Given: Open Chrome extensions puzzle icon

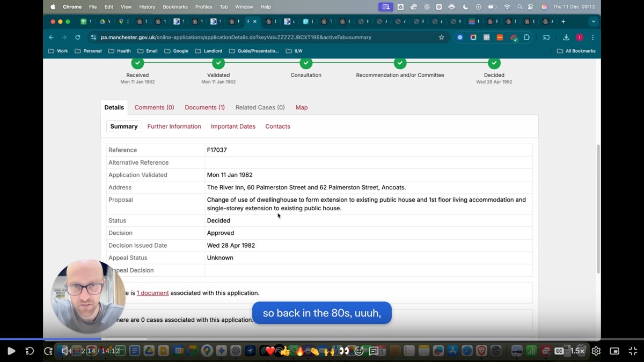Looking at the screenshot, I should 526,38.
